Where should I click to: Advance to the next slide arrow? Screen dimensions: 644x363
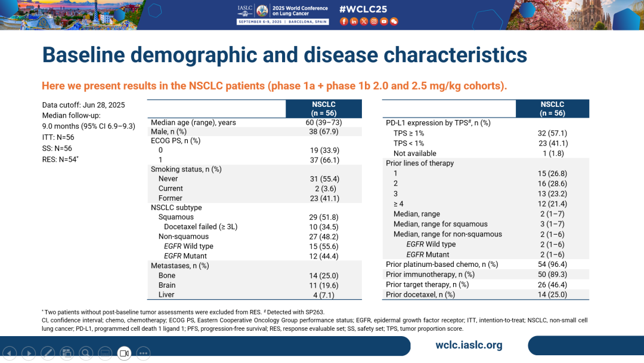click(x=29, y=353)
